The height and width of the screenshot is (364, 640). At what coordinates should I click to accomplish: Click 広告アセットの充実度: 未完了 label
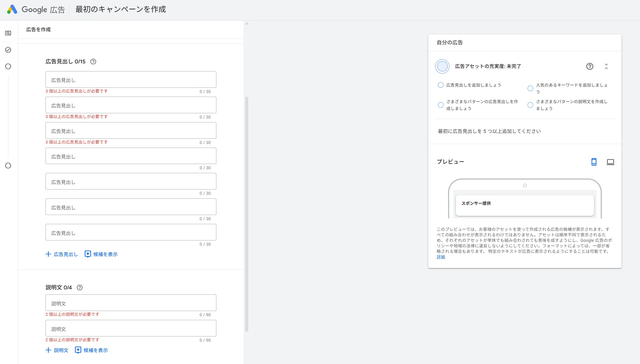488,66
